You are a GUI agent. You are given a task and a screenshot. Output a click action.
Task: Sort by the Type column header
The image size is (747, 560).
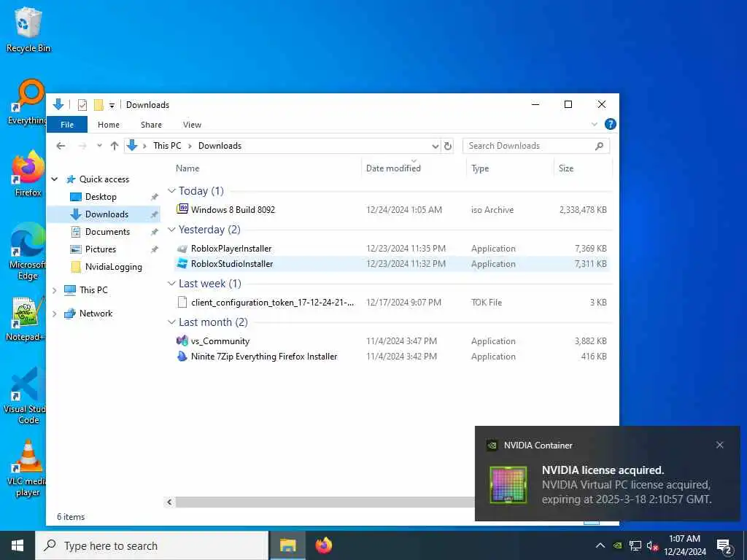(510, 168)
